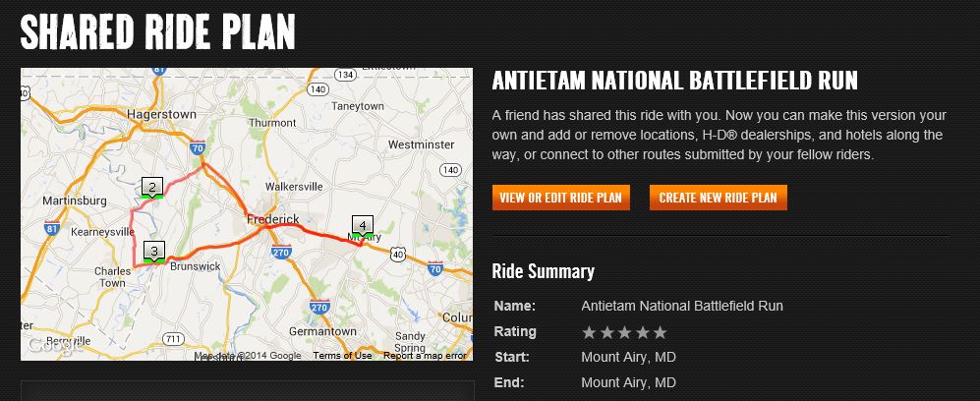The image size is (980, 401).
Task: Click the Westminster label on the map
Action: pyautogui.click(x=422, y=144)
